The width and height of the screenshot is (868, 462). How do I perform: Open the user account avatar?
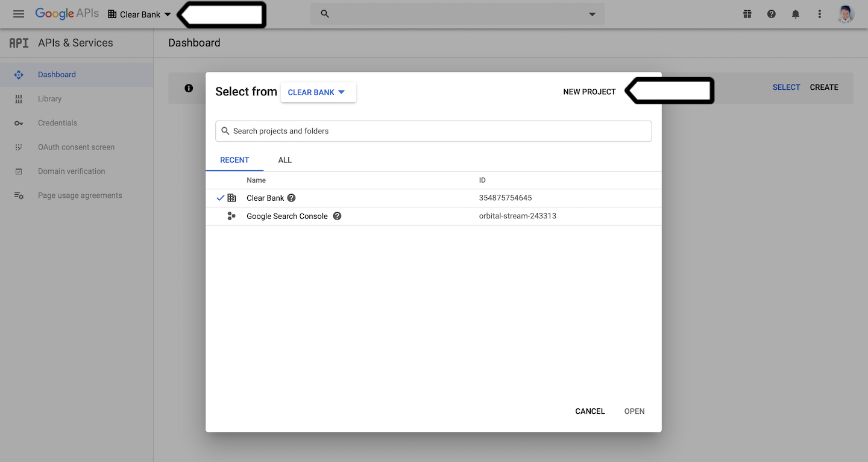tap(846, 14)
